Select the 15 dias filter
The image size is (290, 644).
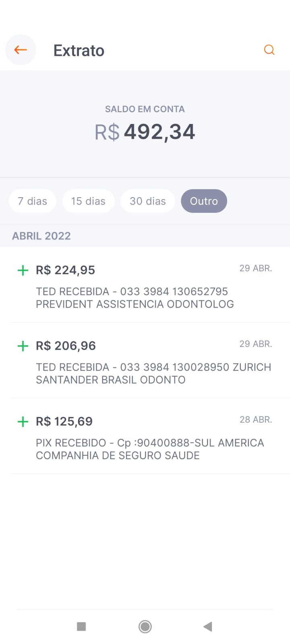point(88,201)
